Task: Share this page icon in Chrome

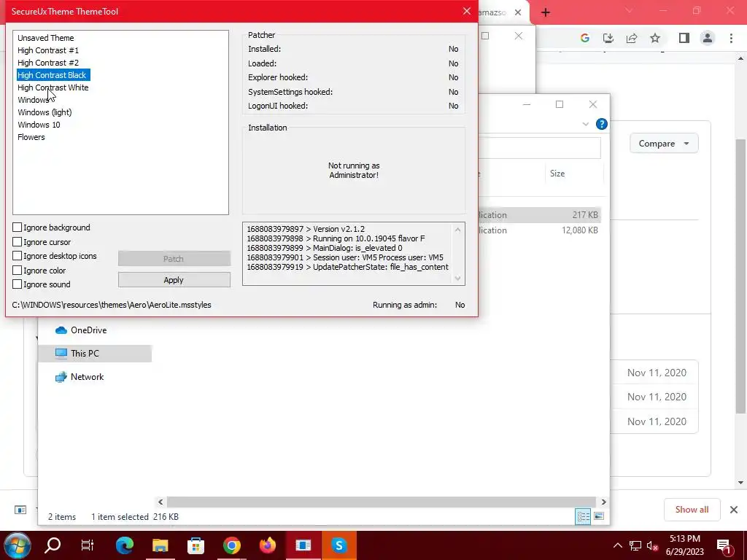Action: (632, 38)
